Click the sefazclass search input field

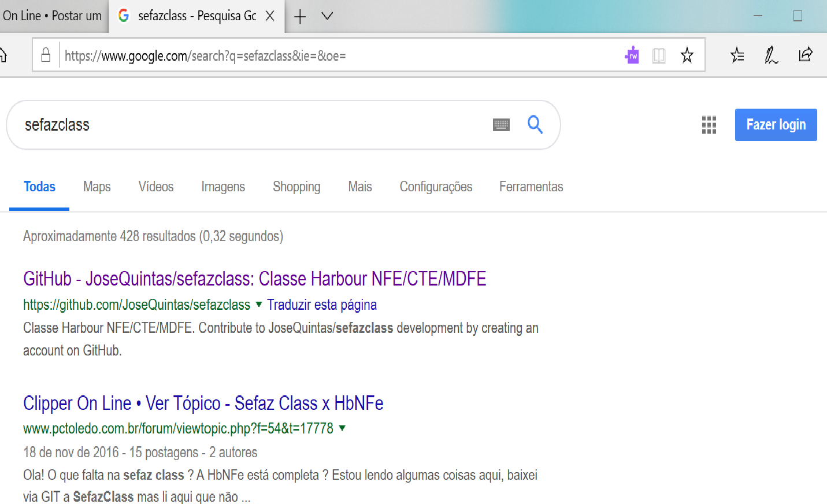click(x=249, y=125)
